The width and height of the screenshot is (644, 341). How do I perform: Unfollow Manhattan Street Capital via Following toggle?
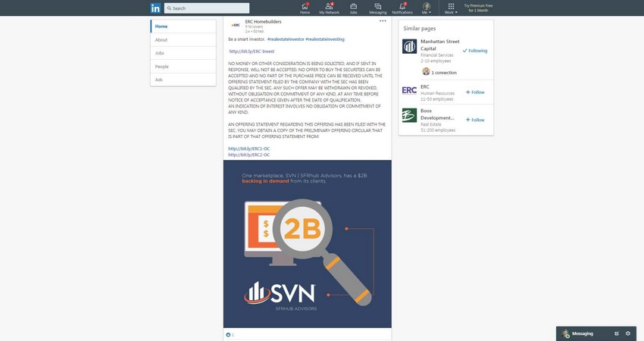[x=475, y=51]
